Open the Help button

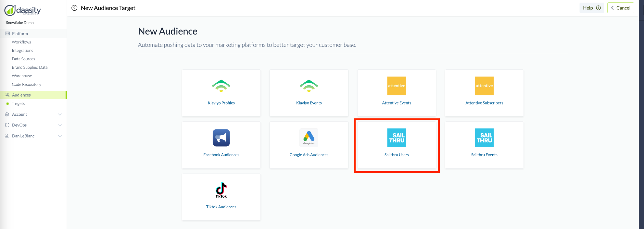pyautogui.click(x=591, y=8)
